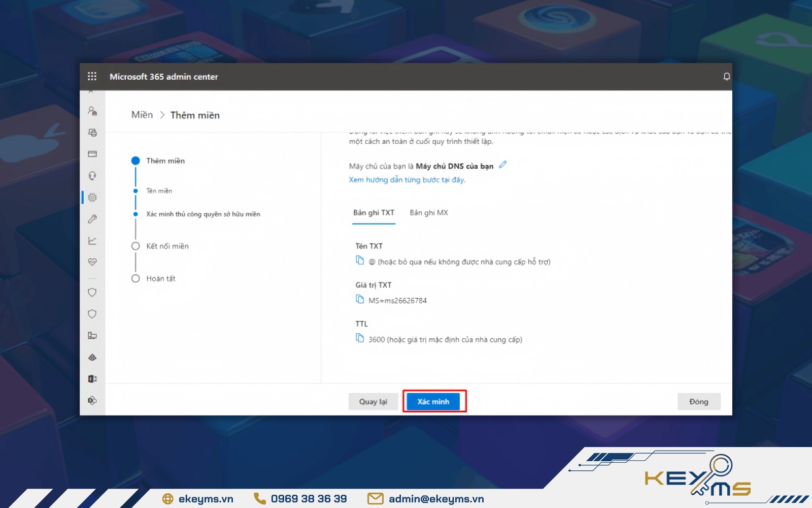Open Settings gear in the sidebar
Screen dimensions: 812x508
pos(92,197)
